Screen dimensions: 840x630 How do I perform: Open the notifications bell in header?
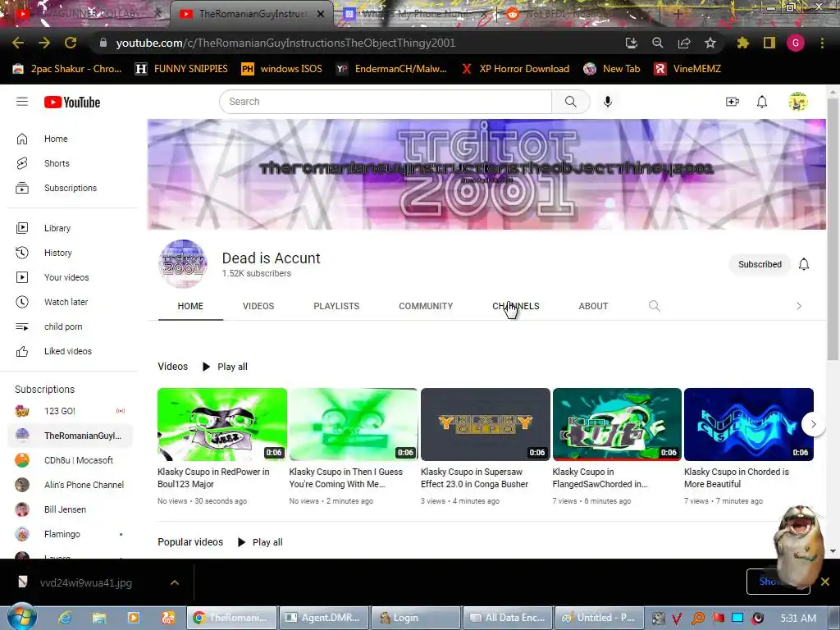click(762, 102)
